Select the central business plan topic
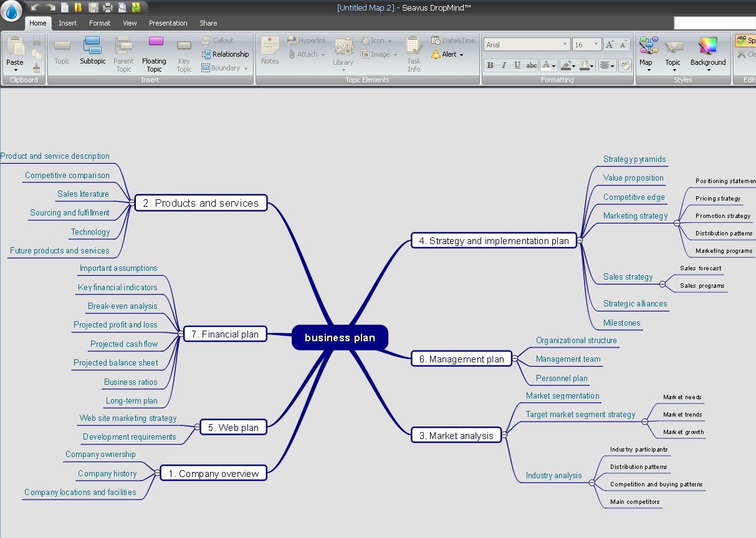 click(x=340, y=337)
